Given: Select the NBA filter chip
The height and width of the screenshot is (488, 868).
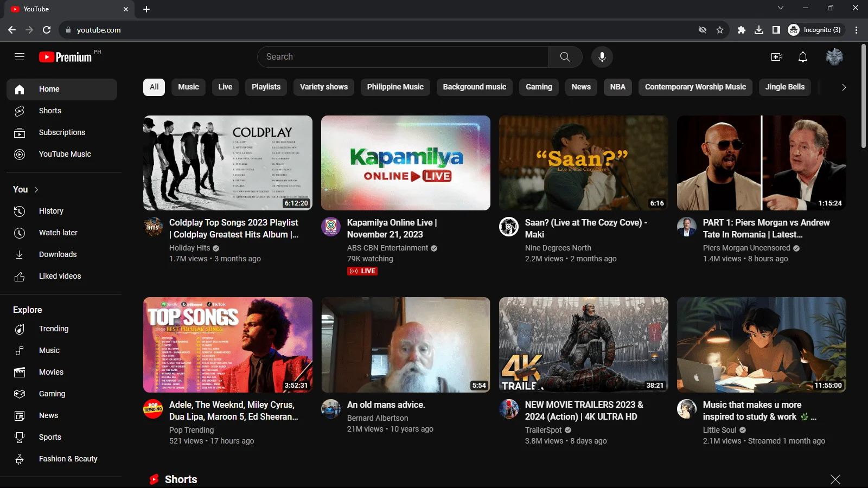Looking at the screenshot, I should [618, 87].
